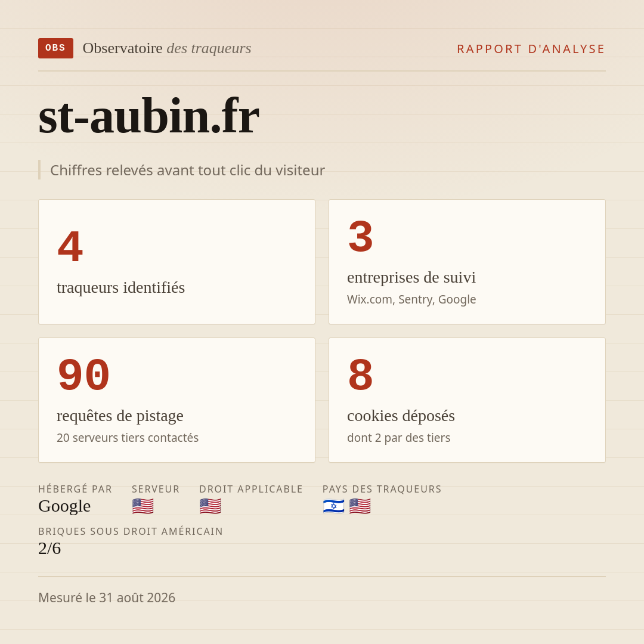Click dont 2 par des tiers text

click(x=398, y=438)
